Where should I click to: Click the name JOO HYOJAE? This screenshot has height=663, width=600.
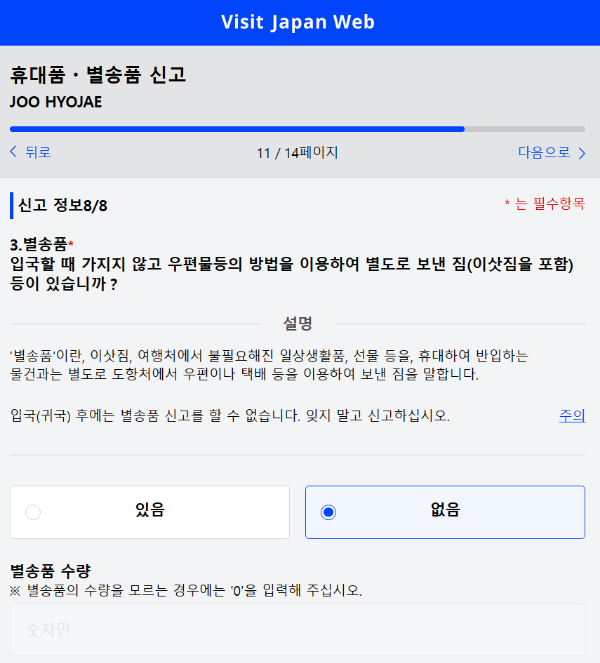click(56, 102)
